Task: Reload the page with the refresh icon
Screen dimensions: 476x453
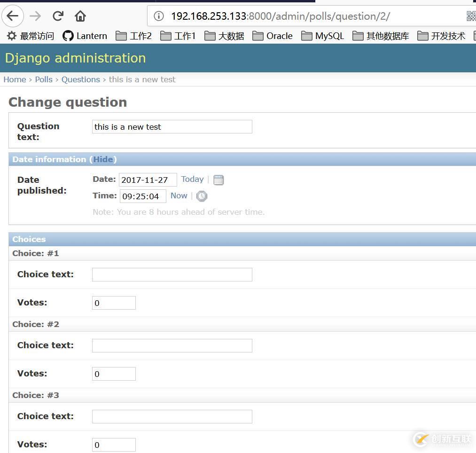Action: 58,16
